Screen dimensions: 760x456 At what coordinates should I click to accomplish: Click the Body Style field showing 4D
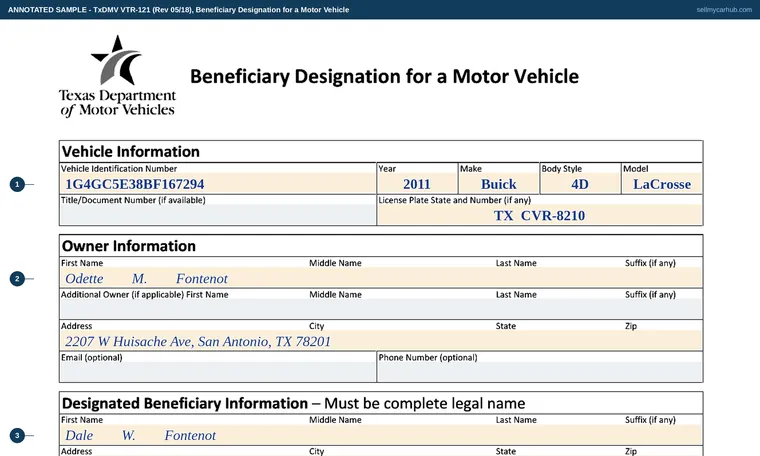pos(580,184)
